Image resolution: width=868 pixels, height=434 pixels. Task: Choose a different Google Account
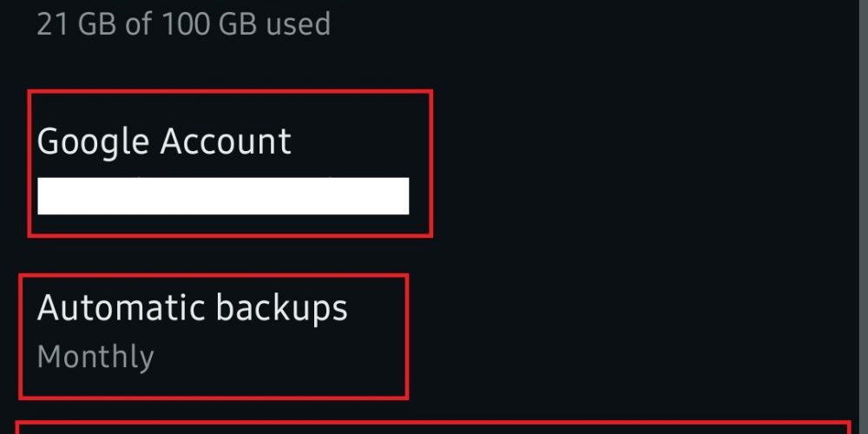pyautogui.click(x=230, y=163)
